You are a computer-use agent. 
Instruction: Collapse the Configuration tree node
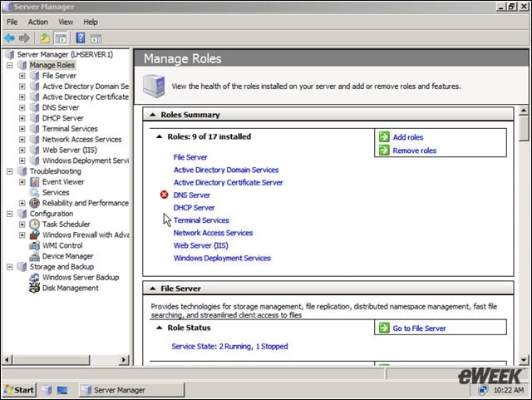pyautogui.click(x=10, y=214)
